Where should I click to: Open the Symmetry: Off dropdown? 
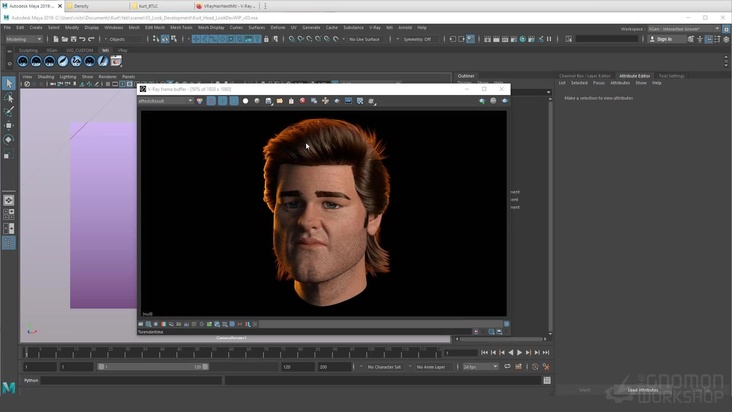(416, 39)
